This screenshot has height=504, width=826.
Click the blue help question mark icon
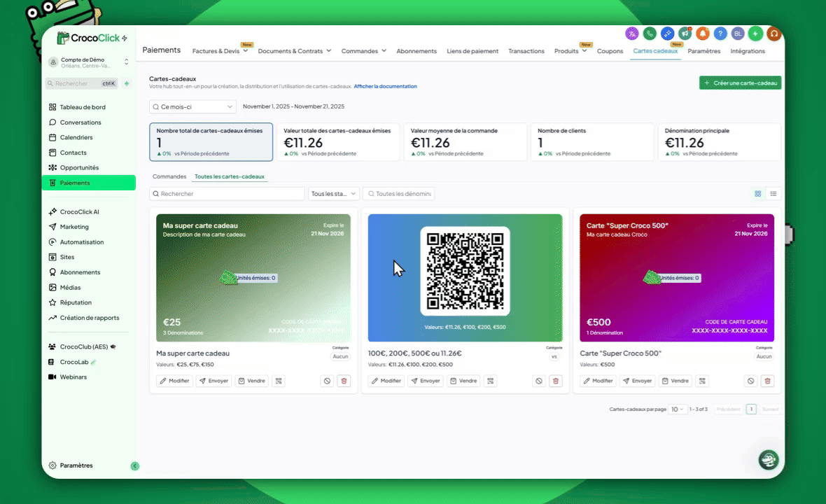[x=720, y=34]
